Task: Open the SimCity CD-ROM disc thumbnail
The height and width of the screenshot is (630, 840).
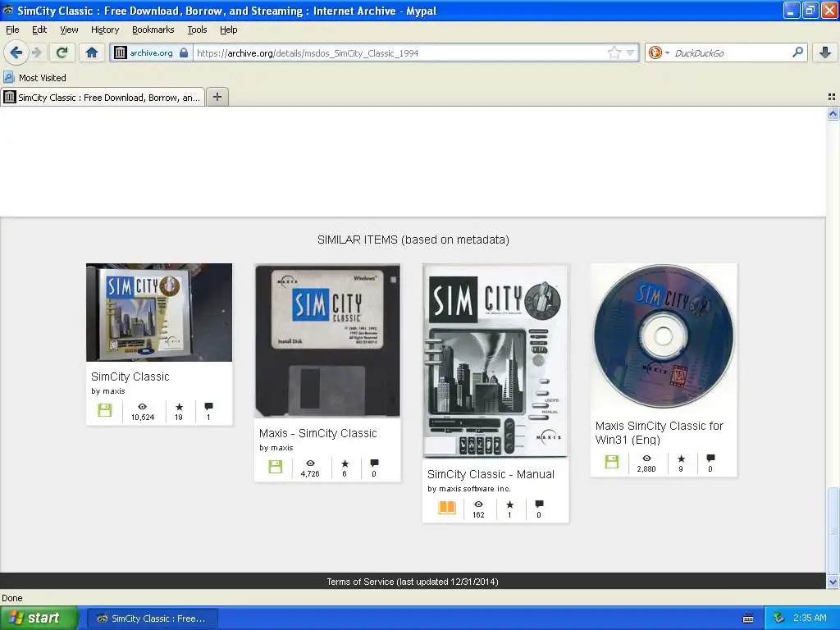Action: point(664,337)
